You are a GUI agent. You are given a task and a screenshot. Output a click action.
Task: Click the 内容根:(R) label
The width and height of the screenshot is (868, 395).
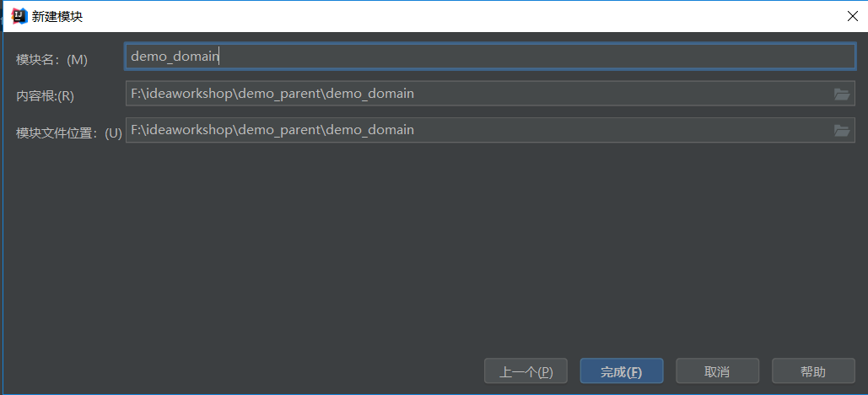click(x=45, y=96)
